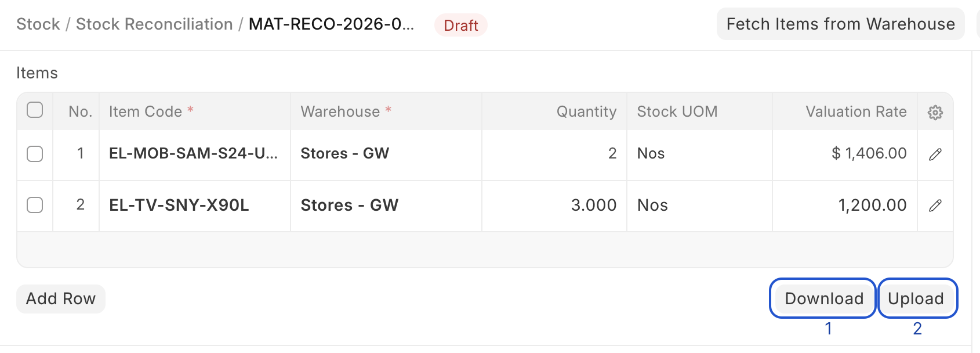This screenshot has width=980, height=353.
Task: Click the Add Row button
Action: point(61,298)
